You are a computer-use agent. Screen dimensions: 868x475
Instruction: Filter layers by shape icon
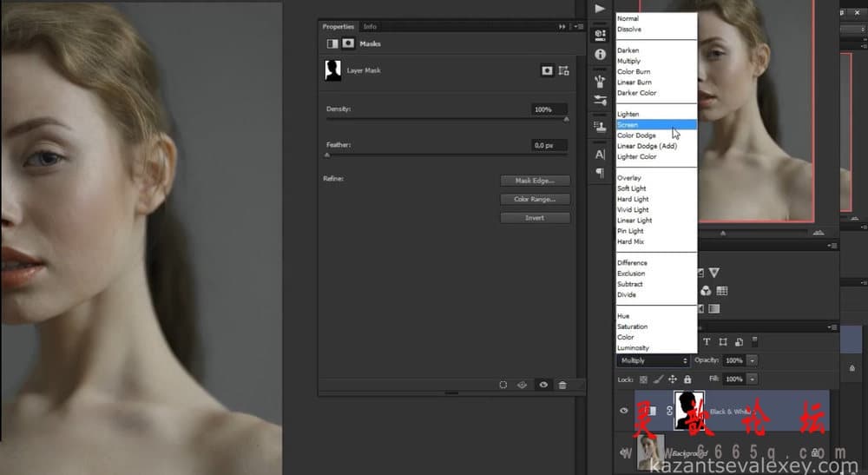tap(723, 342)
